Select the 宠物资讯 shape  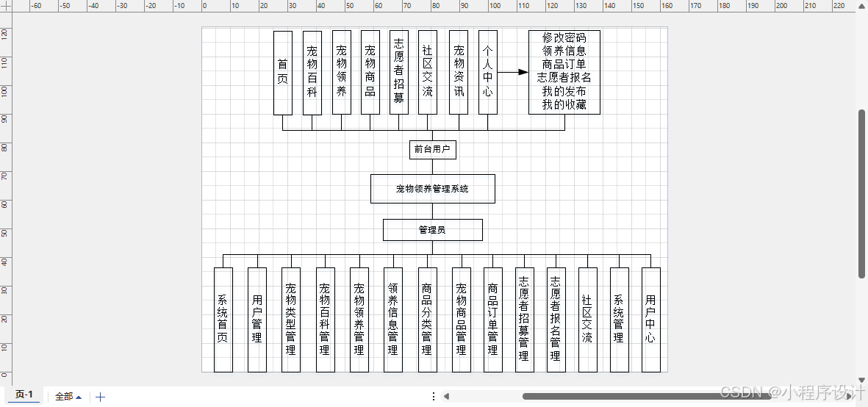(459, 73)
